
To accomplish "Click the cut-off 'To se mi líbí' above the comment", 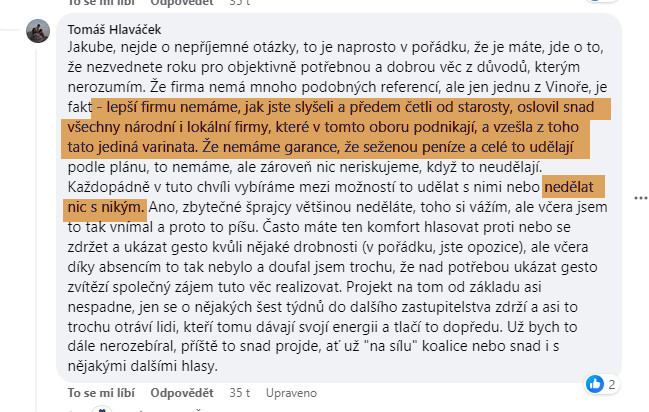I will pos(101,4).
